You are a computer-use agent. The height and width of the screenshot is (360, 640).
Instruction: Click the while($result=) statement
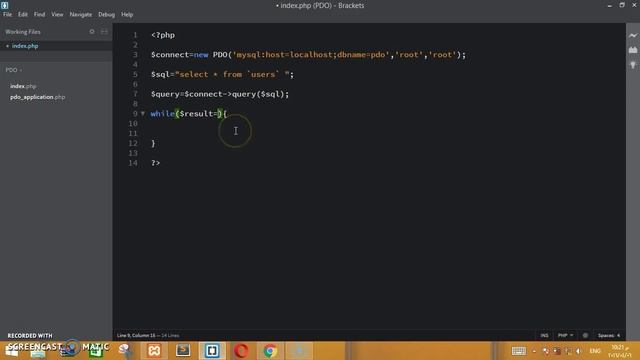pyautogui.click(x=189, y=113)
